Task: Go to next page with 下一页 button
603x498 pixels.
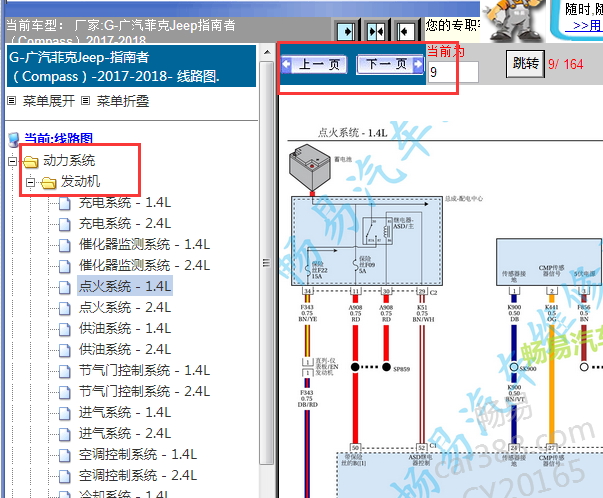Action: pos(390,64)
